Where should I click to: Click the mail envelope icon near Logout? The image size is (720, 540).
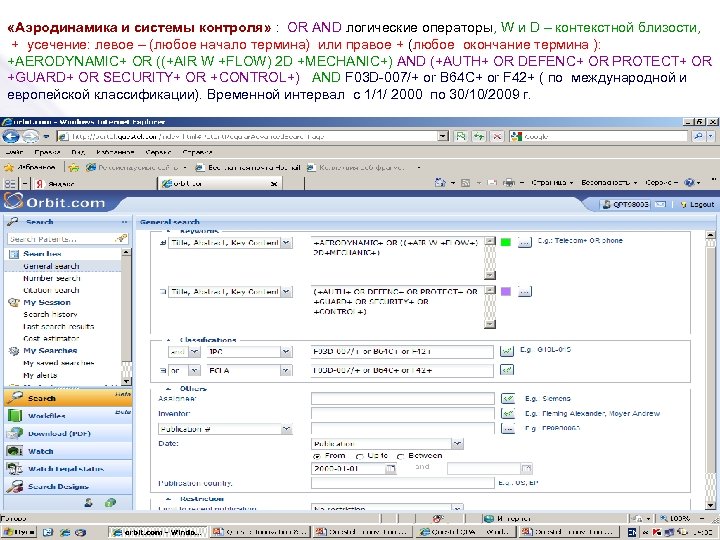(660, 204)
